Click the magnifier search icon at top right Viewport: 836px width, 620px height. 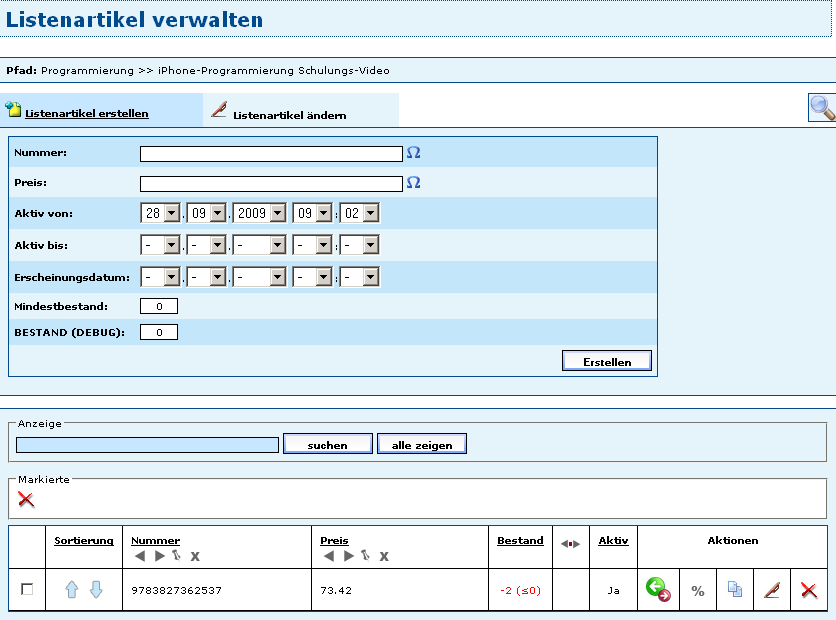tap(822, 108)
